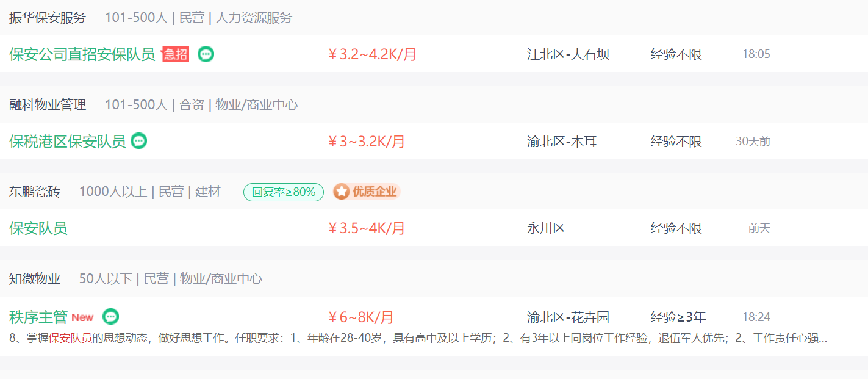
Task: Click the ¥6~8K/月 salary text
Action: pyautogui.click(x=361, y=317)
